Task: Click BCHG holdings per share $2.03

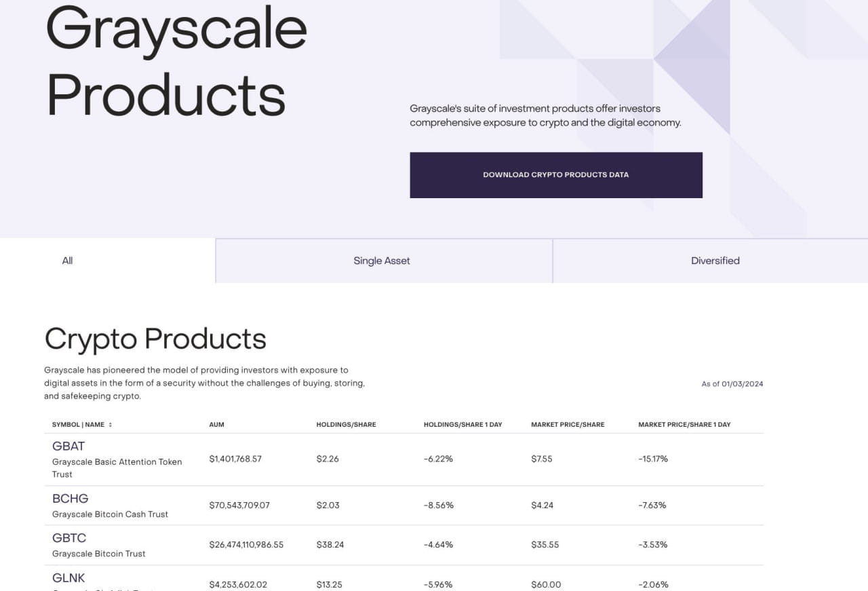Action: coord(328,506)
